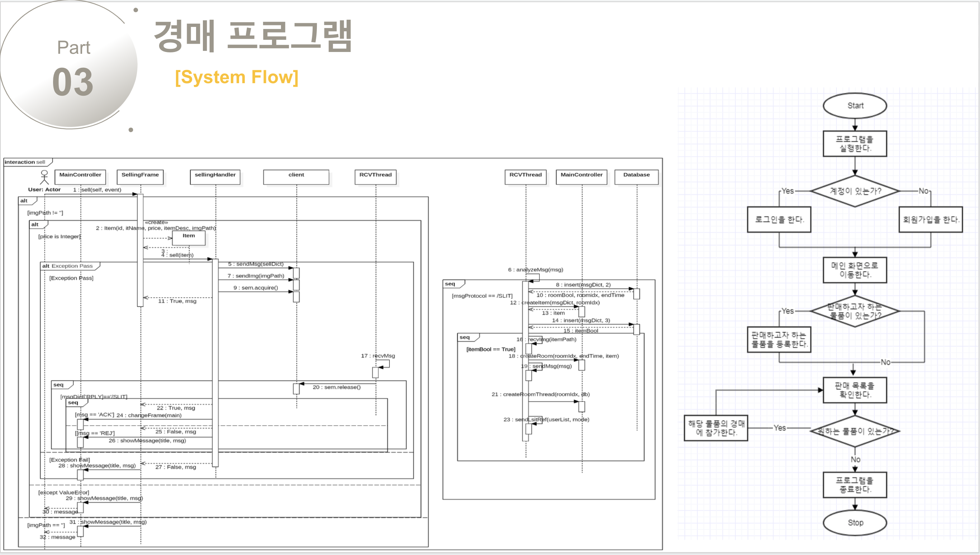Viewport: 980px width, 555px height.
Task: Click the Stop oval in the flowchart
Action: [x=855, y=522]
